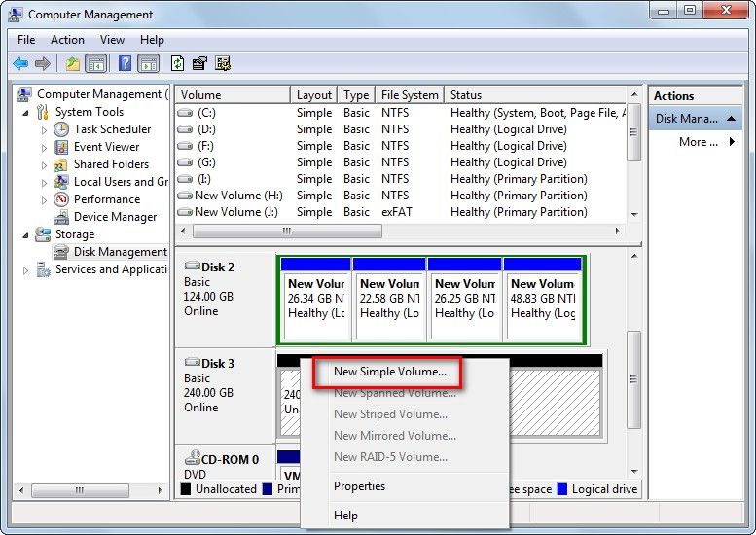Click the black Unallocated legend swatch
This screenshot has height=535, width=756.
[x=186, y=489]
